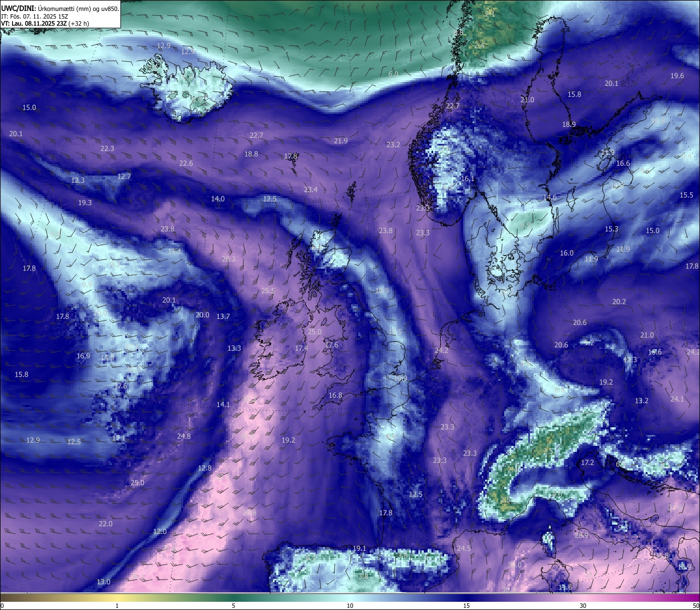Click the map value 16.0
The image size is (700, 610).
(567, 253)
